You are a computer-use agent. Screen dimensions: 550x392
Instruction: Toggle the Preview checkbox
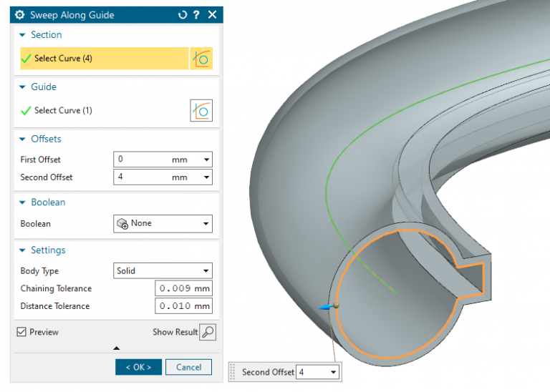(x=21, y=332)
